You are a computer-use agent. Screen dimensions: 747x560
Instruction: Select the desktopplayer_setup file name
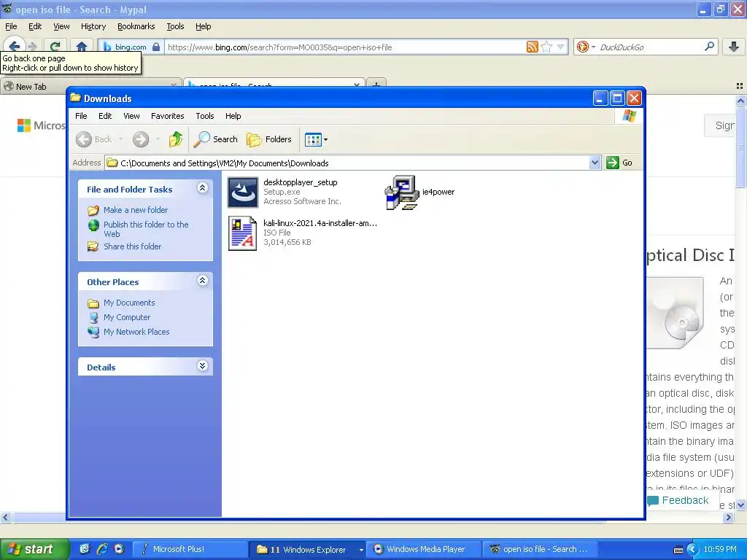300,182
